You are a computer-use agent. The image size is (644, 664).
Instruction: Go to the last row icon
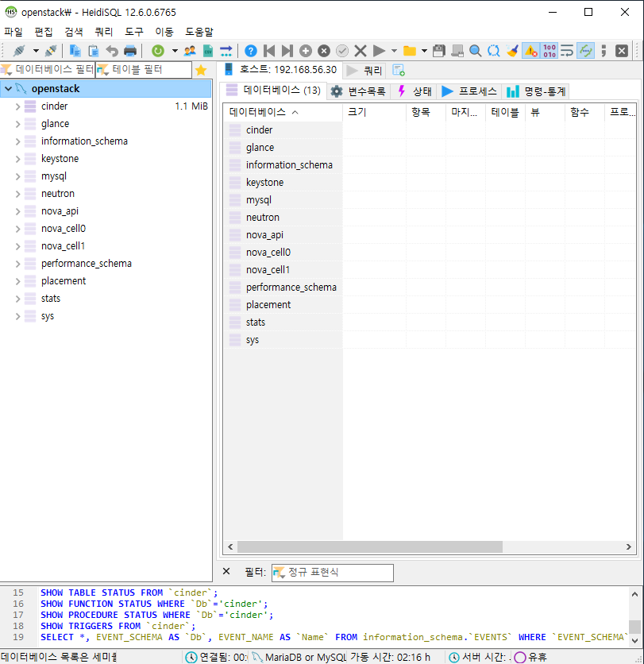click(287, 51)
